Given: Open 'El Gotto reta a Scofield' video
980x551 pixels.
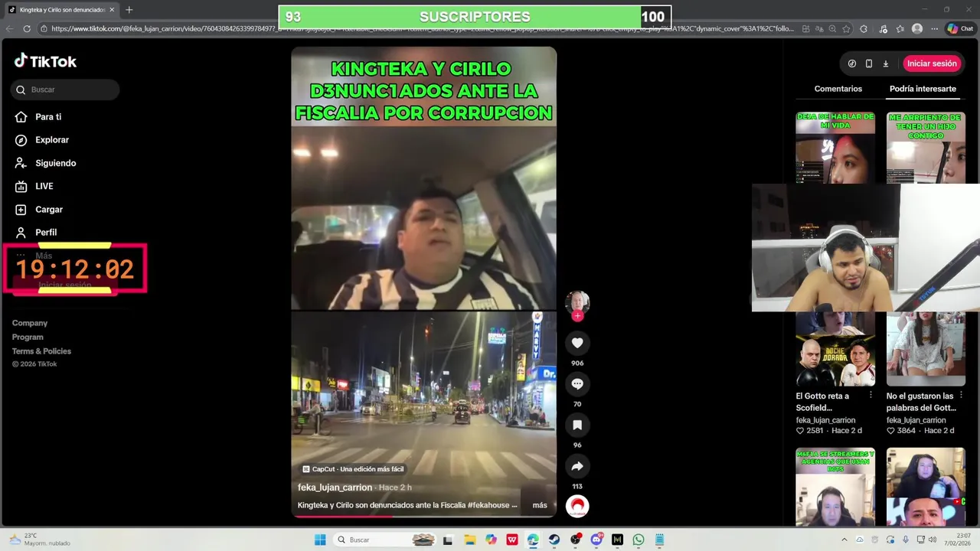Looking at the screenshot, I should [822, 402].
